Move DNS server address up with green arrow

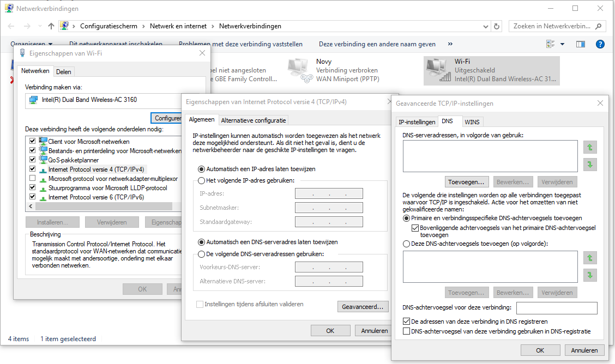click(590, 147)
